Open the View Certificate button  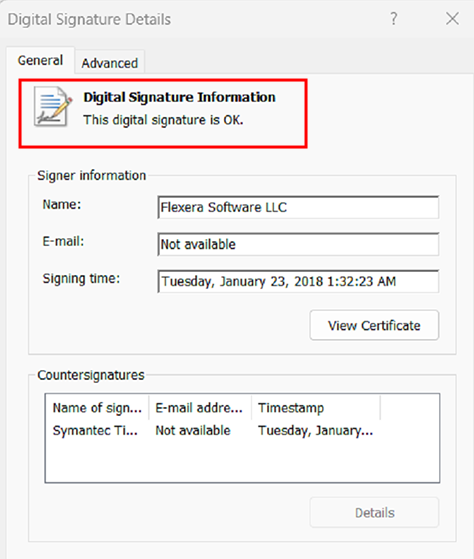pos(374,325)
